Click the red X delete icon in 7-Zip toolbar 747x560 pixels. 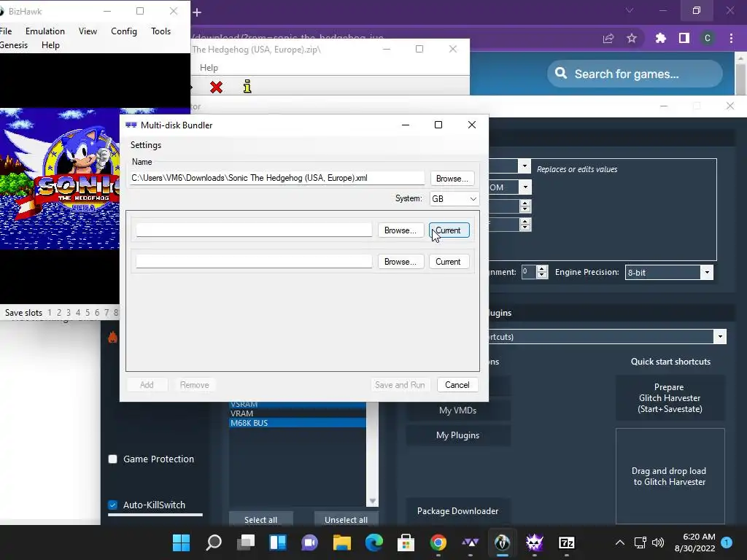pos(216,87)
